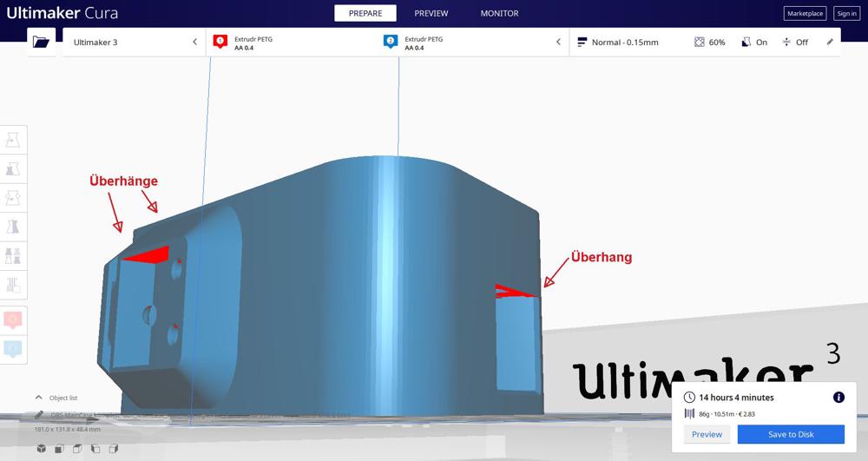
Task: Switch to the PREVIEW stage tab
Action: click(431, 13)
